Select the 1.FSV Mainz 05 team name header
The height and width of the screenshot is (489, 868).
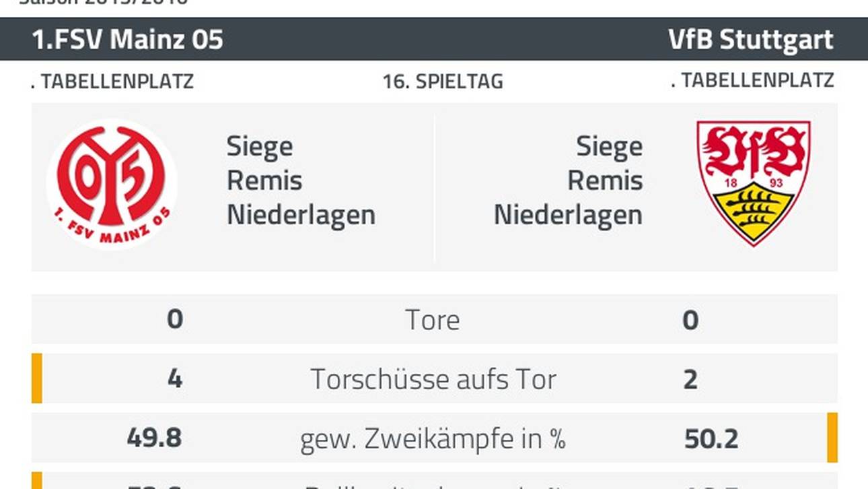pyautogui.click(x=128, y=40)
